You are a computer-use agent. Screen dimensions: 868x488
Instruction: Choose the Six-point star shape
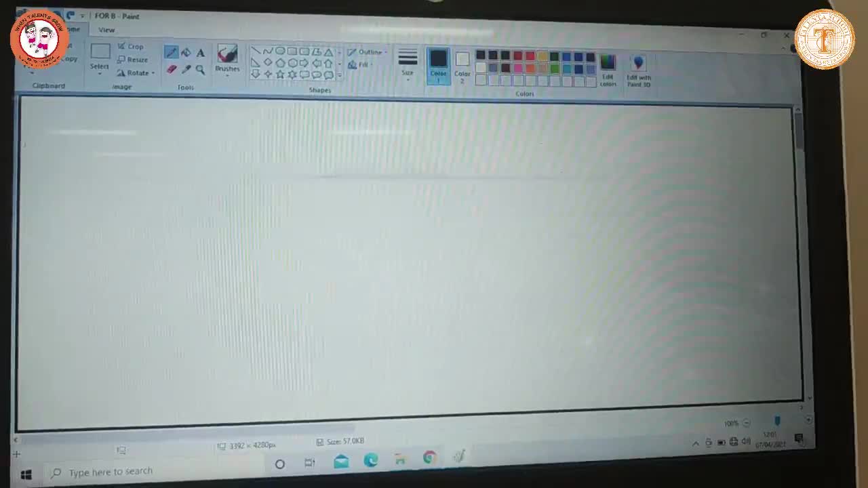[292, 74]
